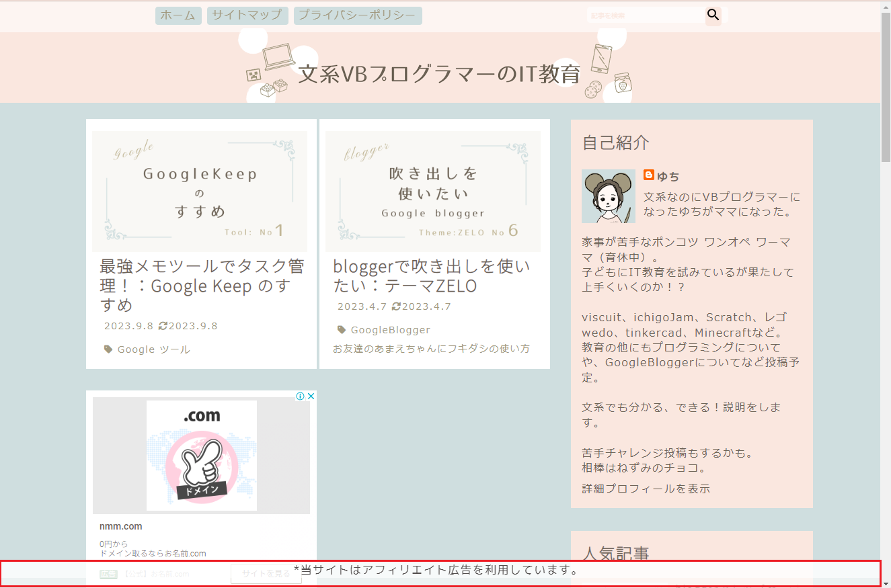This screenshot has height=588, width=891.
Task: Click the tag icon beside Google ツール
Action: tap(108, 349)
